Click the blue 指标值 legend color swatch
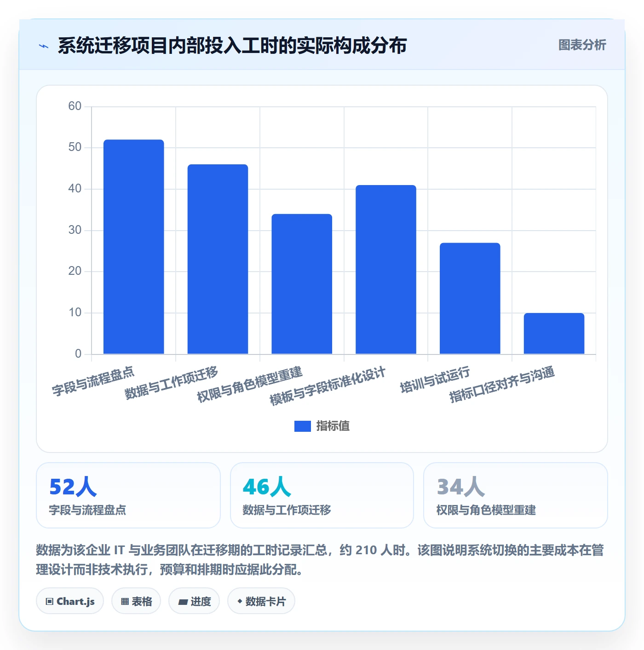Viewport: 644px width, 650px height. (303, 426)
